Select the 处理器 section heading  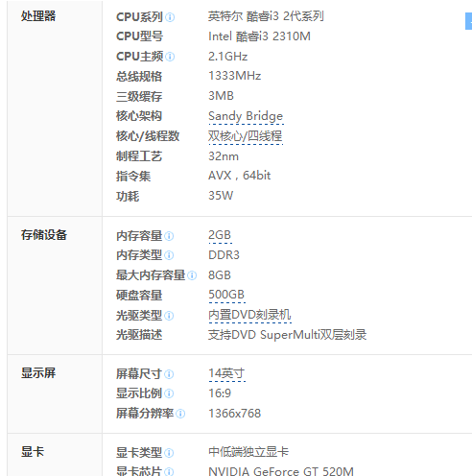point(38,16)
